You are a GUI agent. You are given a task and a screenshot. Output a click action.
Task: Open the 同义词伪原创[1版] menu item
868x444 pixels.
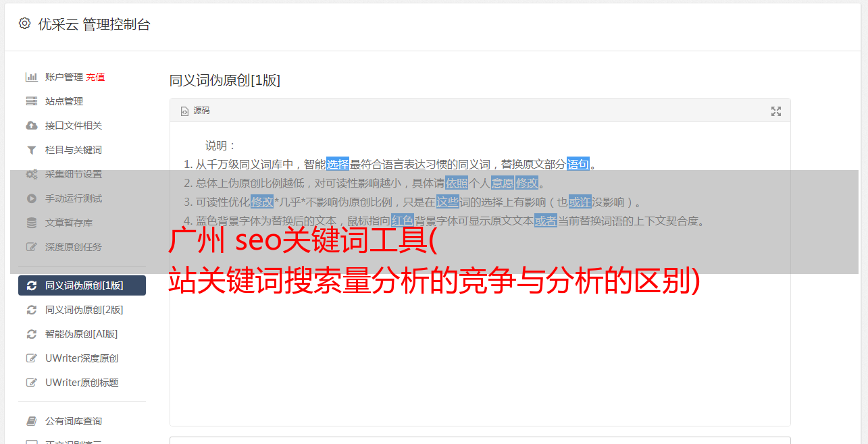(82, 285)
